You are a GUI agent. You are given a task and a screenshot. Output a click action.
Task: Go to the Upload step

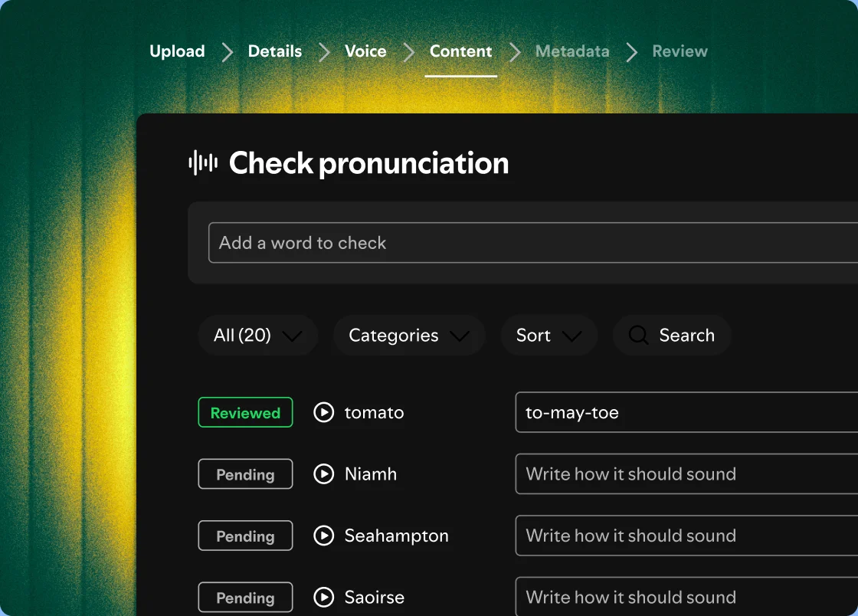pos(177,51)
